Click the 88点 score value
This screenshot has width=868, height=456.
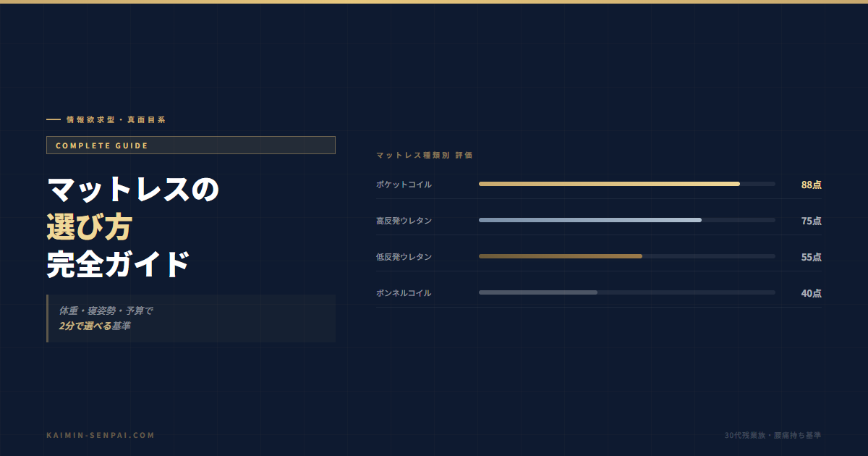(x=811, y=185)
